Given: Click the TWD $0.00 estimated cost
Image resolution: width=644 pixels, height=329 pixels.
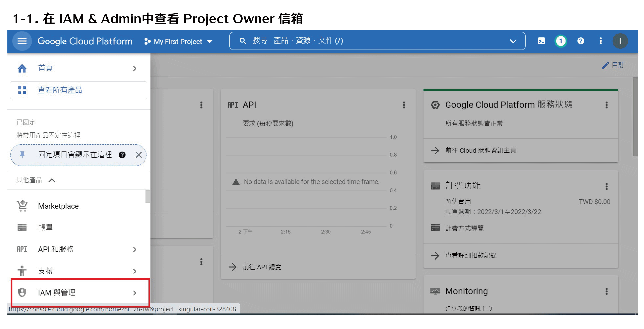Looking at the screenshot, I should tap(594, 202).
